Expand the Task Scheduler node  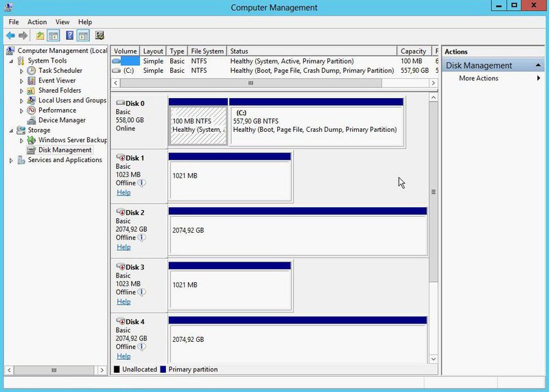22,71
